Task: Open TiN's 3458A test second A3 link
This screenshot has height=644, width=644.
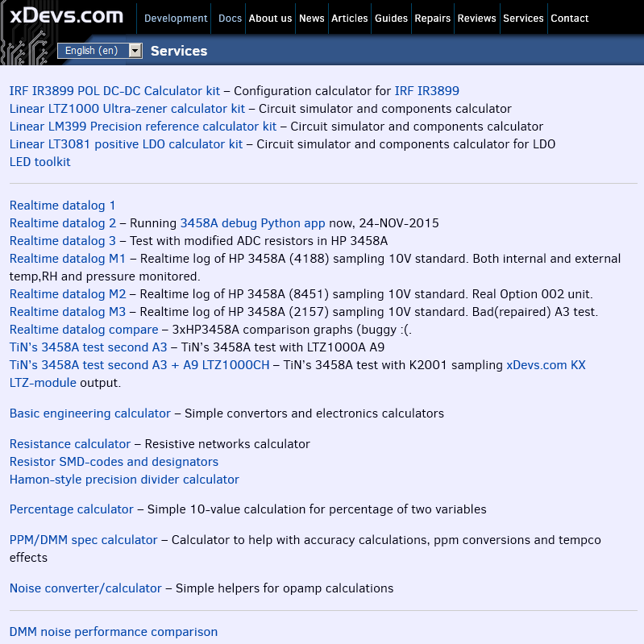Action: point(89,347)
